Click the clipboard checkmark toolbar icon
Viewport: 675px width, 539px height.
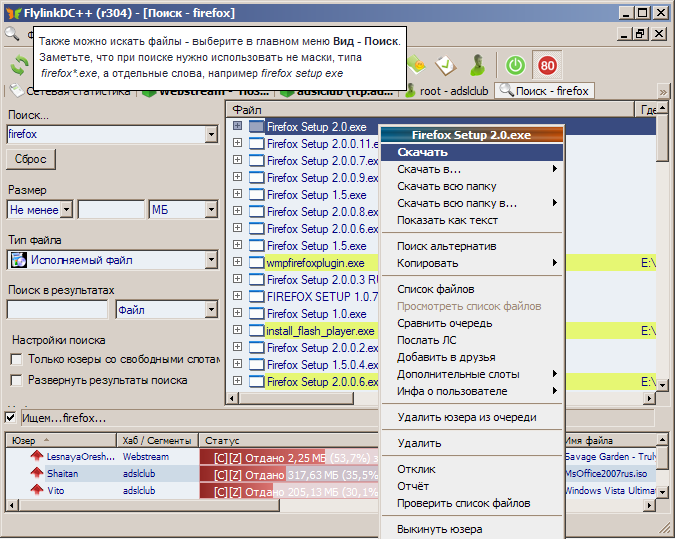point(445,65)
